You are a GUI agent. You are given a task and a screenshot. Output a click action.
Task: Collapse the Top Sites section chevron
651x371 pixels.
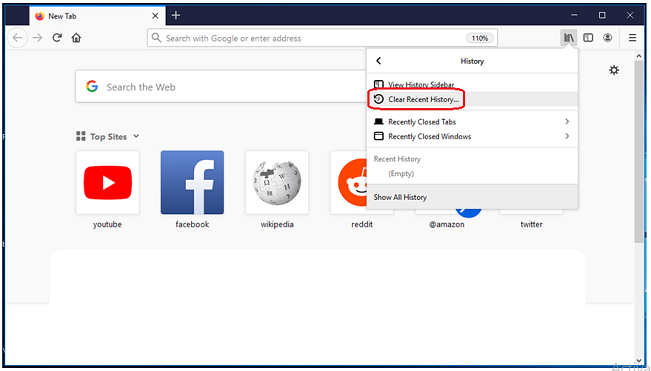click(x=136, y=136)
